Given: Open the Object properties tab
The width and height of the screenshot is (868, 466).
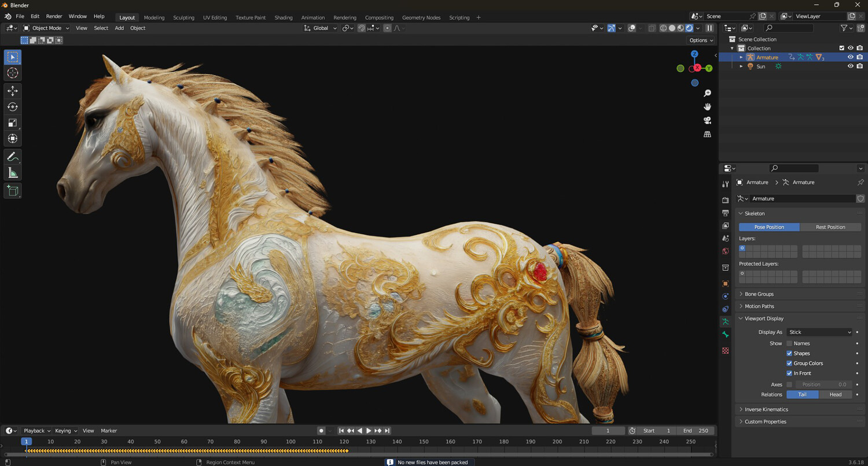Looking at the screenshot, I should coord(726,283).
